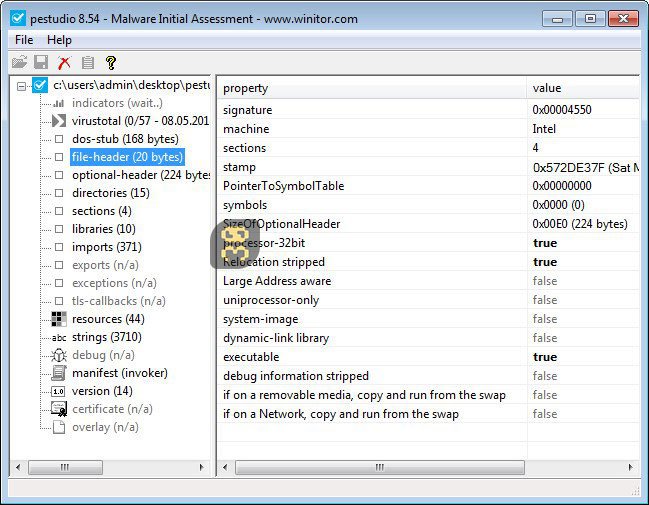Click the resources pixel grid icon

[x=59, y=319]
